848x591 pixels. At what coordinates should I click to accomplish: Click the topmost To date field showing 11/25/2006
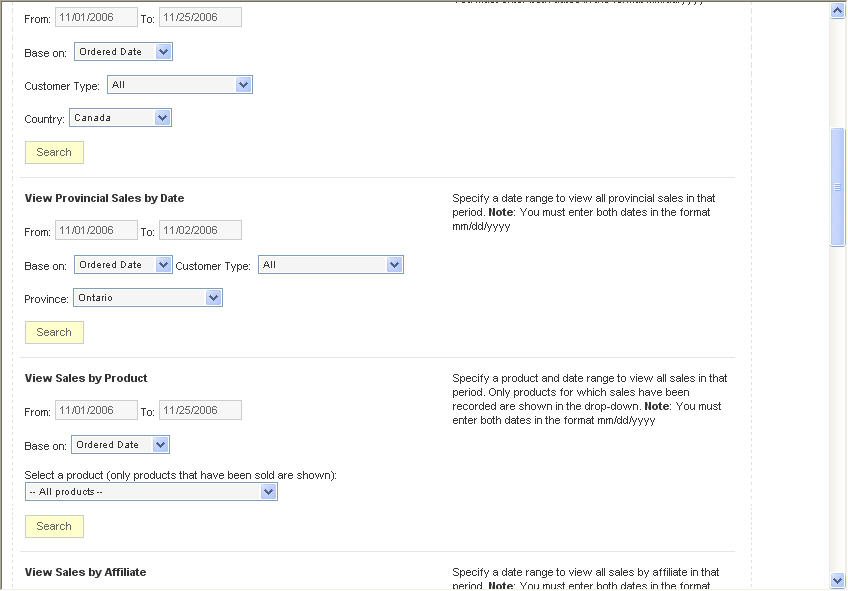(x=200, y=18)
